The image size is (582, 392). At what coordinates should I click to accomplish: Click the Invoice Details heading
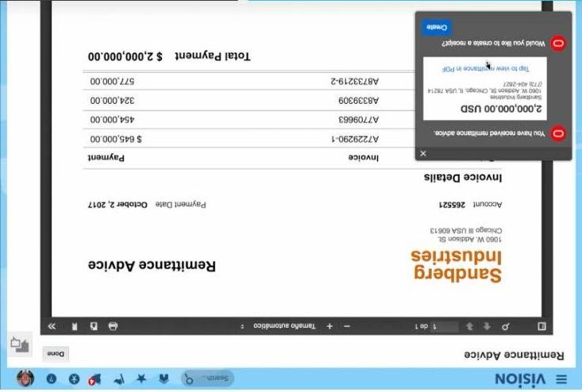(463, 178)
